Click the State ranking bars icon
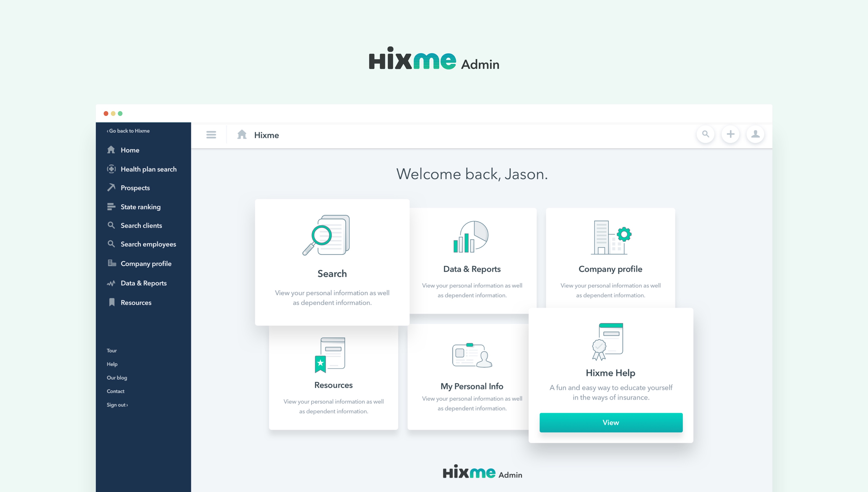 111,207
